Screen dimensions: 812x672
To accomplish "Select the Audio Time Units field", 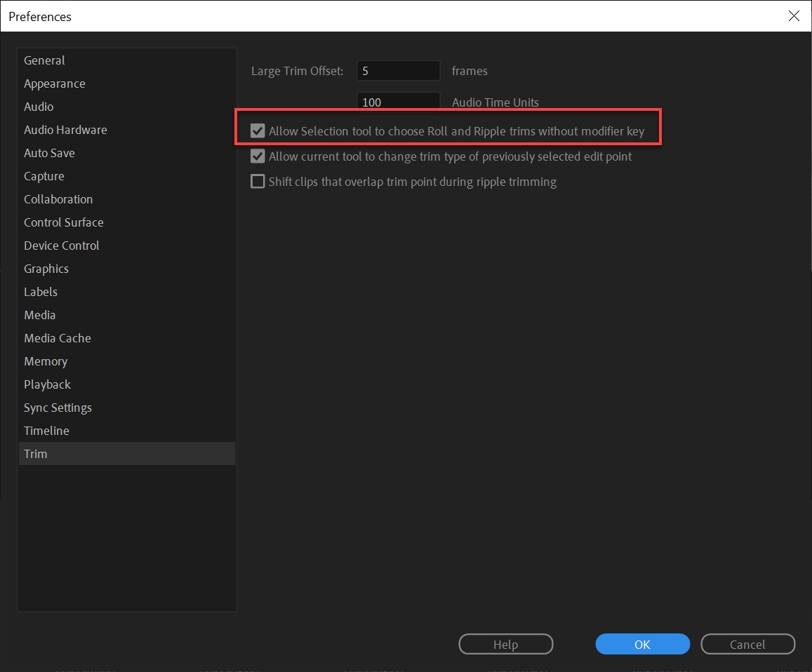I will click(398, 102).
